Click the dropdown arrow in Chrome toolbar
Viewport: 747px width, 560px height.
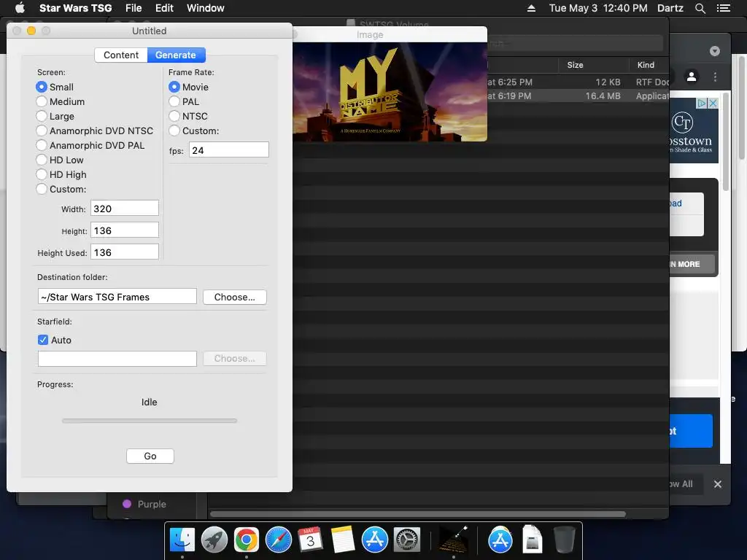(x=715, y=51)
